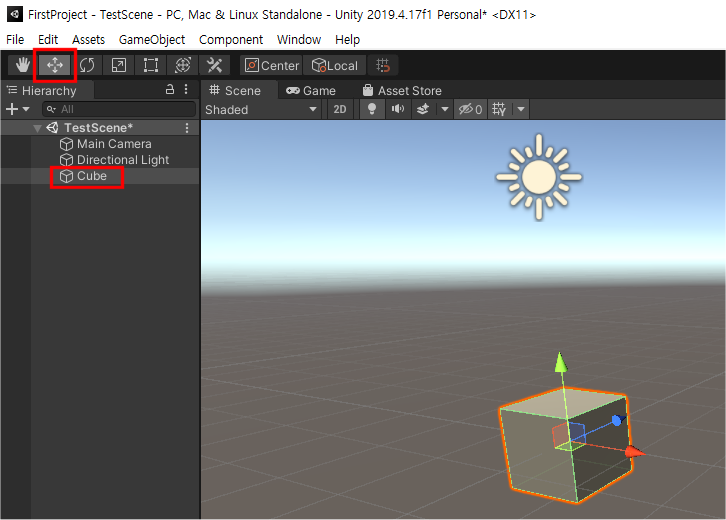726x520 pixels.
Task: Open the Assets menu
Action: point(88,40)
